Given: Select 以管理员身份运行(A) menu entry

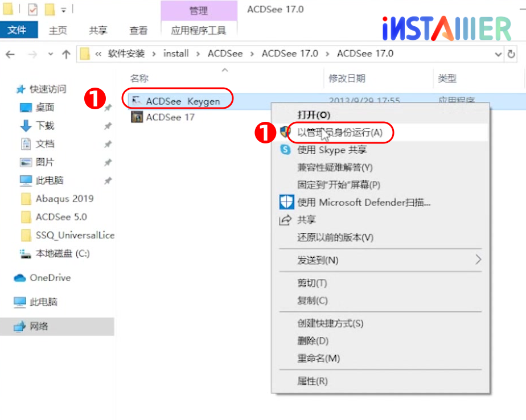Looking at the screenshot, I should pos(340,133).
